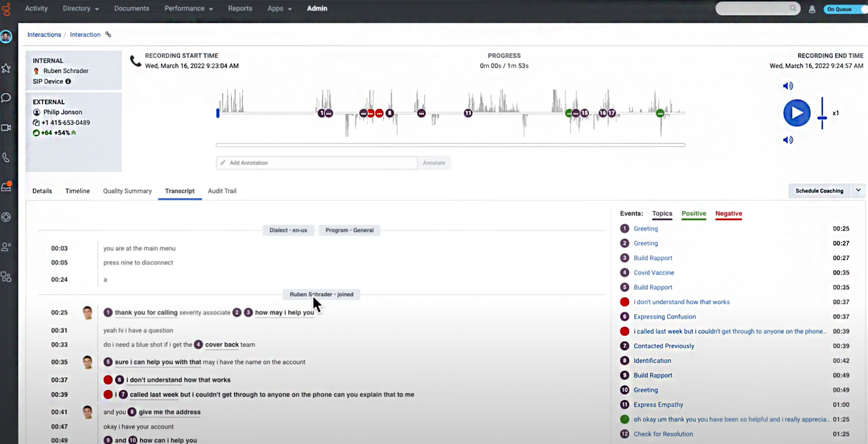Expand the Performance menu
This screenshot has height=444, width=868.
[x=188, y=9]
